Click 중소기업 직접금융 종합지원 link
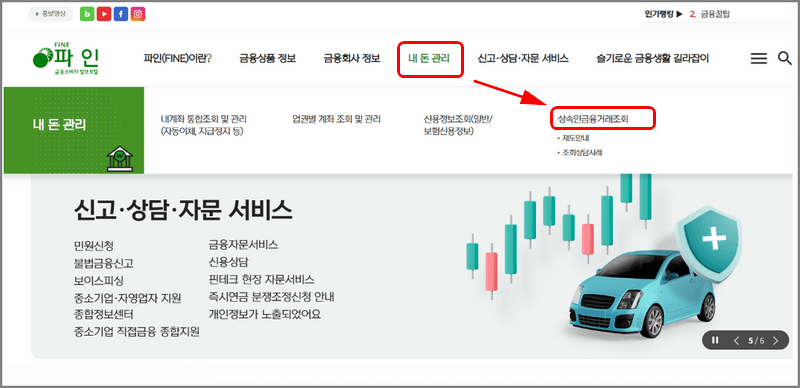This screenshot has width=800, height=388. 136,332
